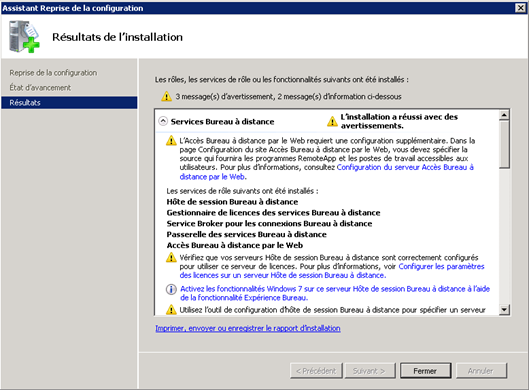
Task: Click the Résultats de l'installation title
Action: click(117, 37)
